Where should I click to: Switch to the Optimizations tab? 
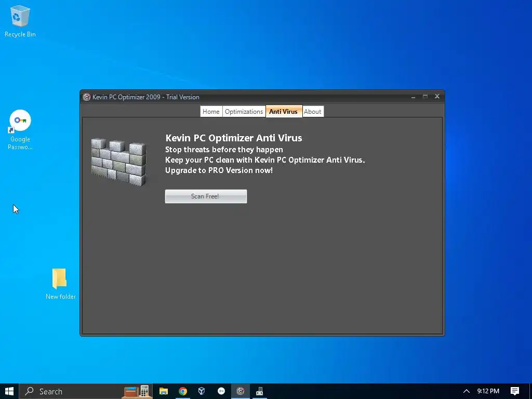244,112
